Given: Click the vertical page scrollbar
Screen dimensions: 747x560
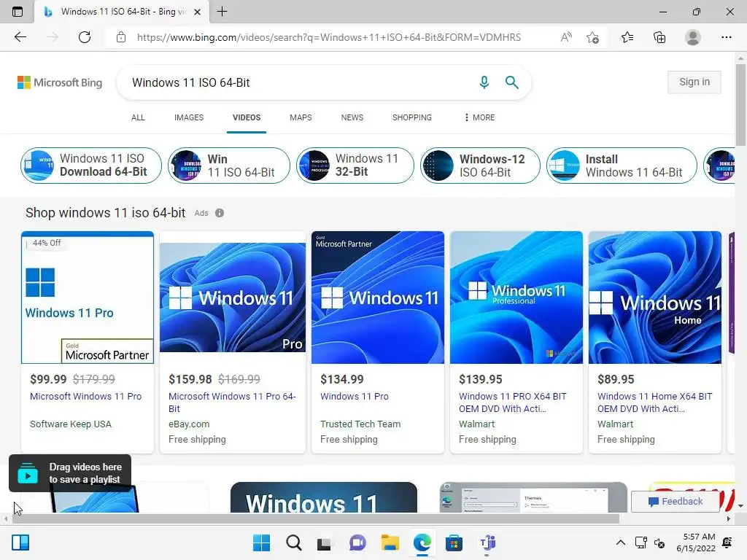Looking at the screenshot, I should [740, 105].
